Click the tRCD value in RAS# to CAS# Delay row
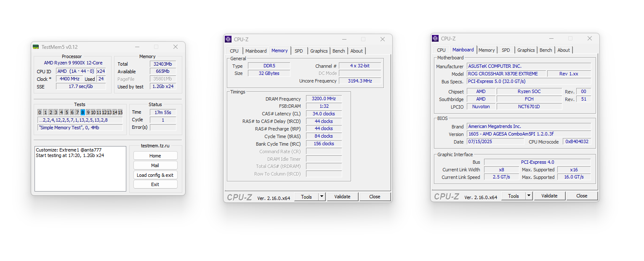Screen dimensions: 644x261 pyautogui.click(x=324, y=121)
